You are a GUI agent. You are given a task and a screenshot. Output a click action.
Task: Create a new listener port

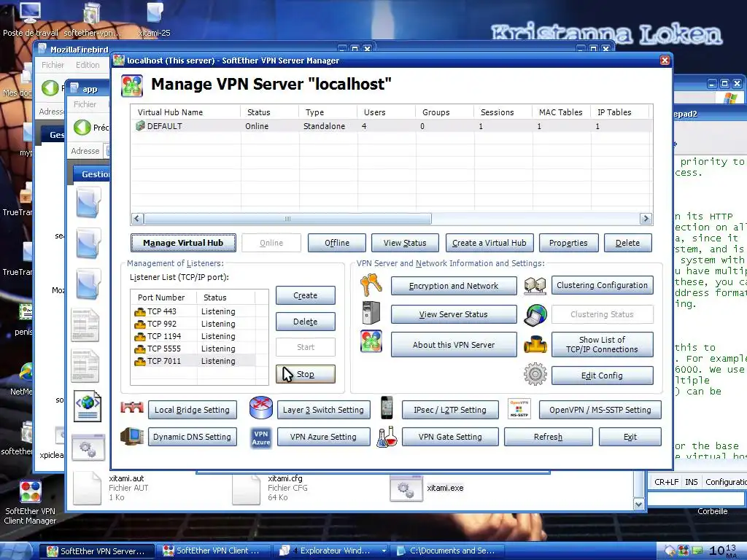(x=306, y=295)
